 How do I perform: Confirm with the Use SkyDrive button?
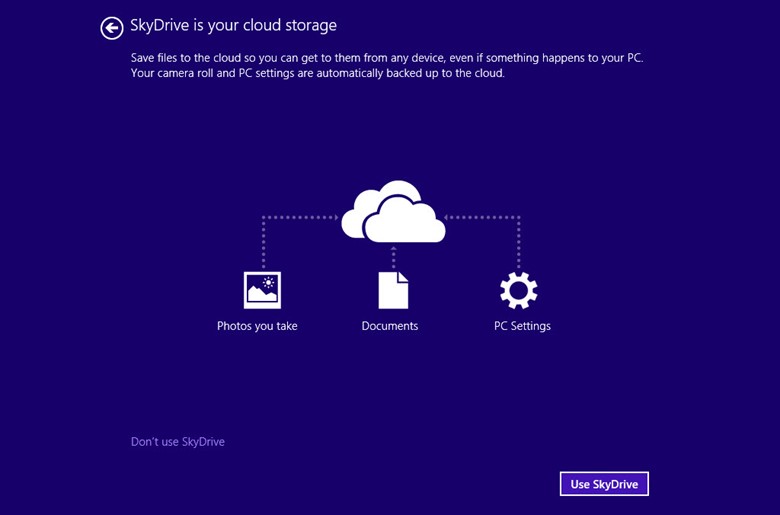pos(604,484)
